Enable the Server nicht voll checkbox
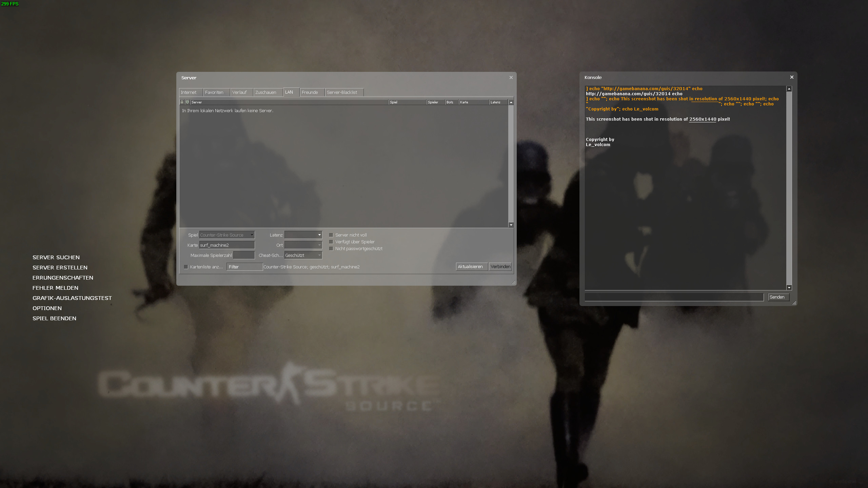 [x=331, y=235]
